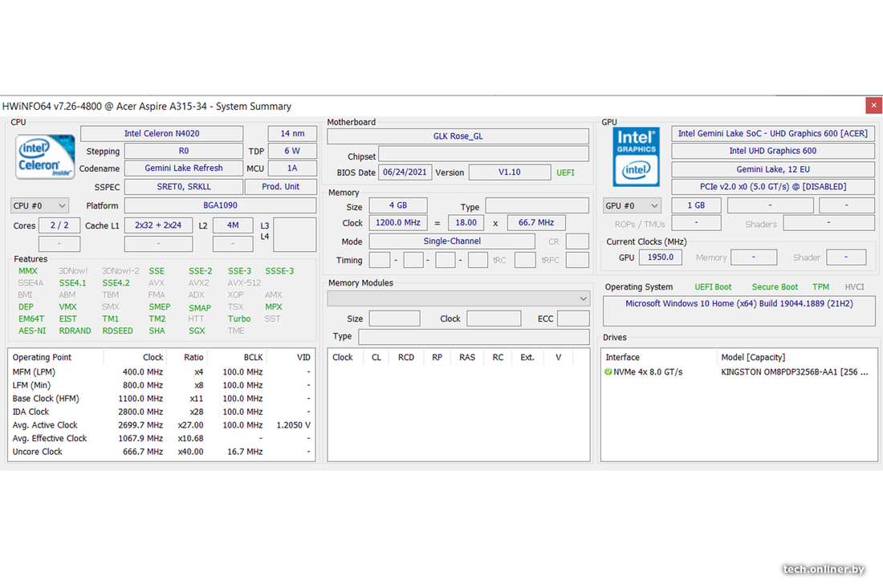This screenshot has width=883, height=588.
Task: Click the Intel Celeron inside logo
Action: (x=46, y=156)
